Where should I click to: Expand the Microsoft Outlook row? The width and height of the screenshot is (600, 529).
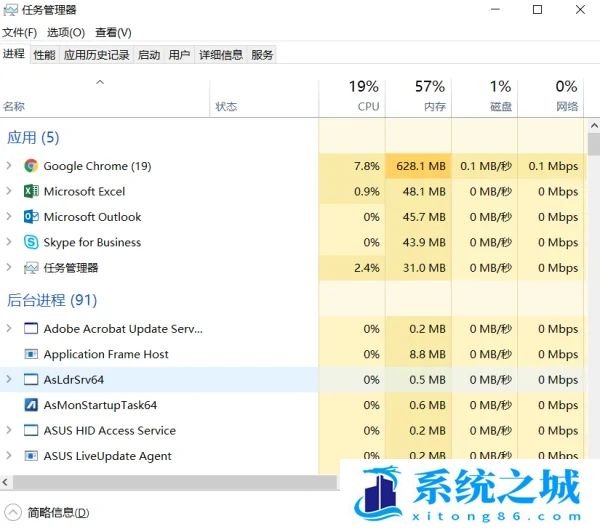pyautogui.click(x=9, y=216)
